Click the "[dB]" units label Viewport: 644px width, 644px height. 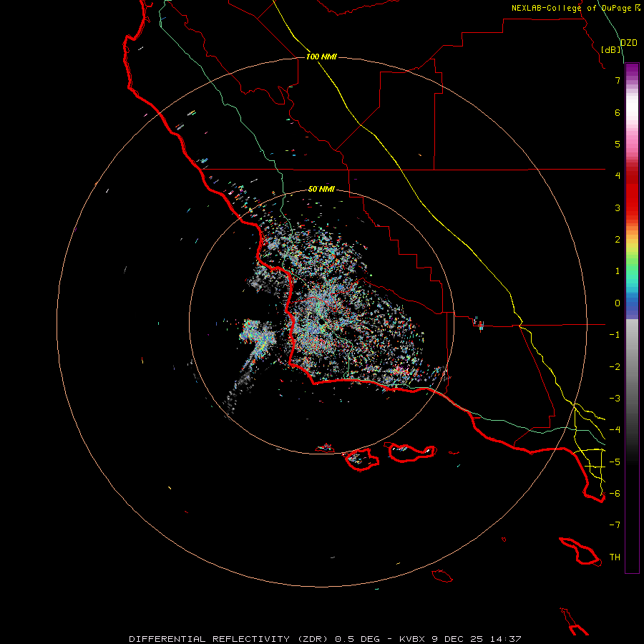(x=611, y=49)
